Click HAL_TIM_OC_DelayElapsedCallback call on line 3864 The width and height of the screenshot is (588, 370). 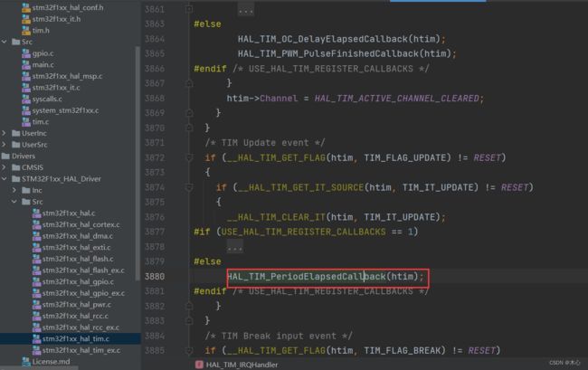pyautogui.click(x=323, y=39)
